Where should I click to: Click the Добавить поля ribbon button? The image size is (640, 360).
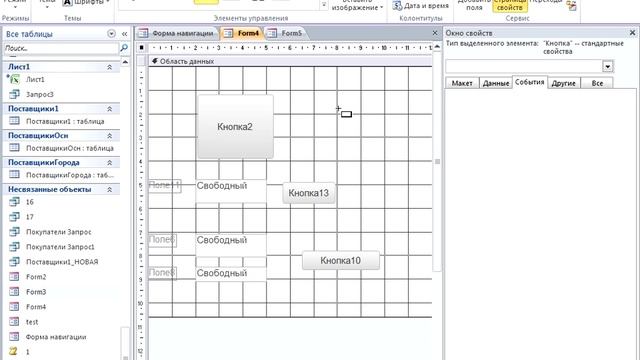point(474,5)
